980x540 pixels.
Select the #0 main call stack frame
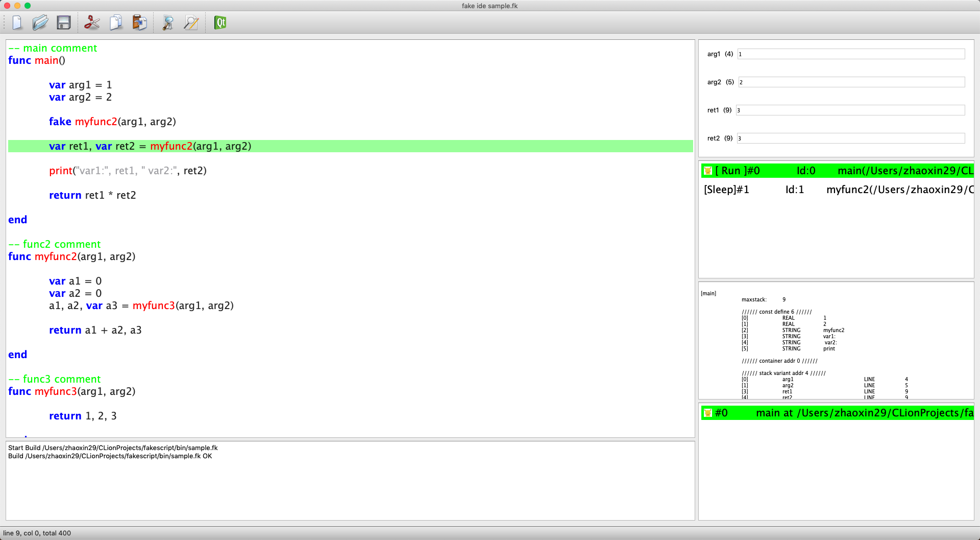coord(837,413)
